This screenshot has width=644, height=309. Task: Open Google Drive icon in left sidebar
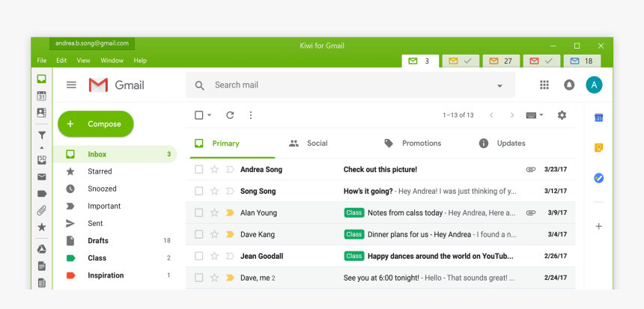(41, 249)
